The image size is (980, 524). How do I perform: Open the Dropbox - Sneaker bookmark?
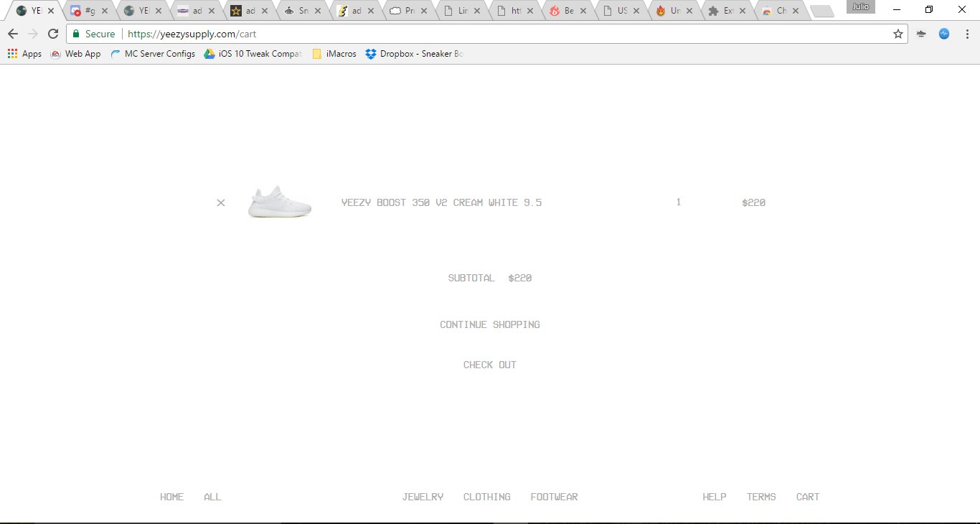[x=414, y=54]
